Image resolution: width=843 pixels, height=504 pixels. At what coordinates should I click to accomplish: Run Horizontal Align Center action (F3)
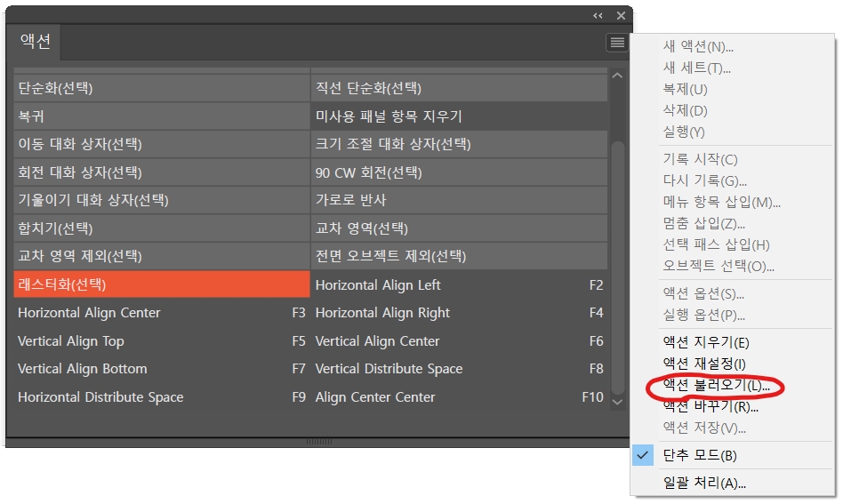point(161,313)
